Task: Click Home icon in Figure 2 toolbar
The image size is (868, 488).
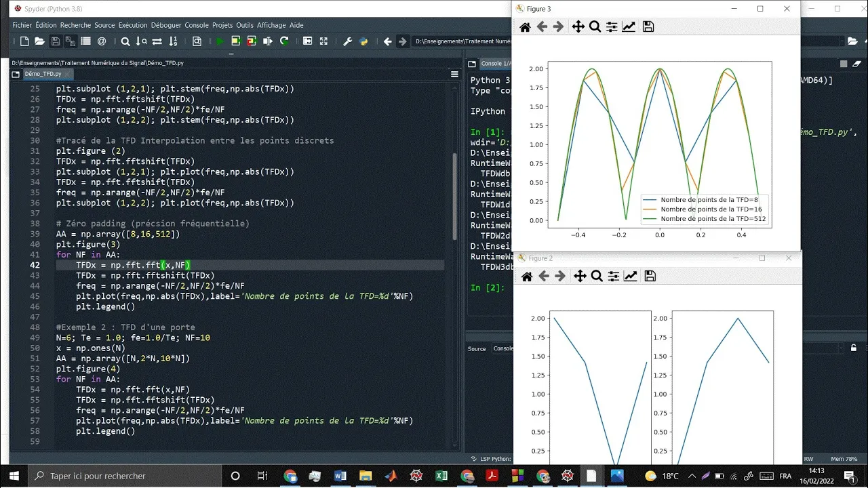Action: pyautogui.click(x=527, y=276)
